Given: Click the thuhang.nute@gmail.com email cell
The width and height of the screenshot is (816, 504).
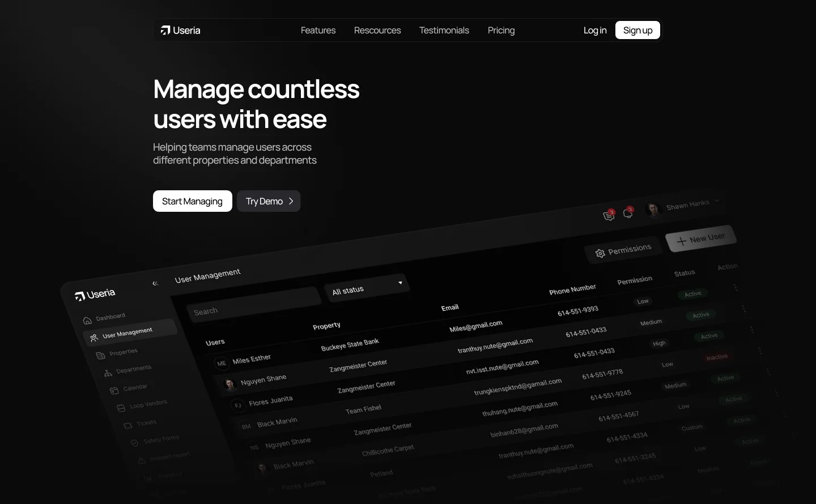Looking at the screenshot, I should [520, 409].
